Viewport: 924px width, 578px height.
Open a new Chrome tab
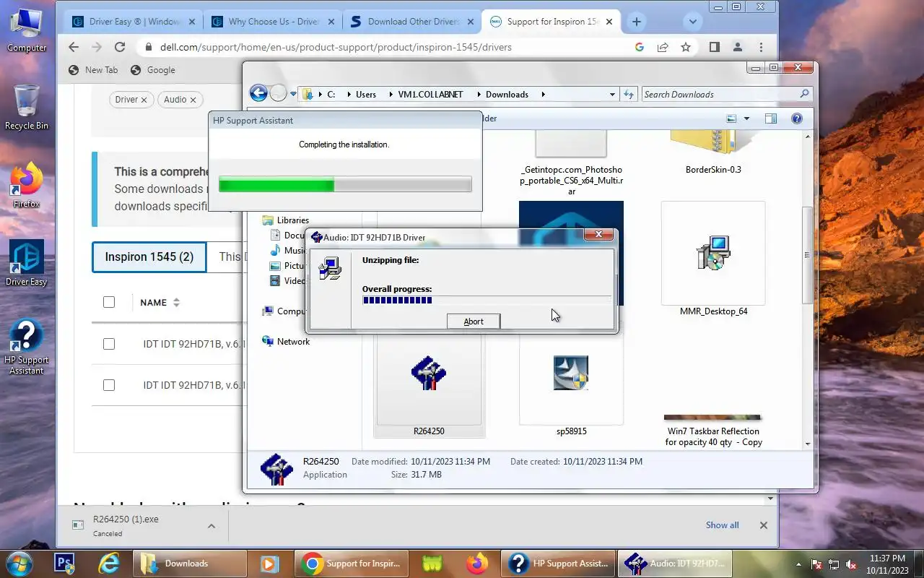(x=636, y=22)
